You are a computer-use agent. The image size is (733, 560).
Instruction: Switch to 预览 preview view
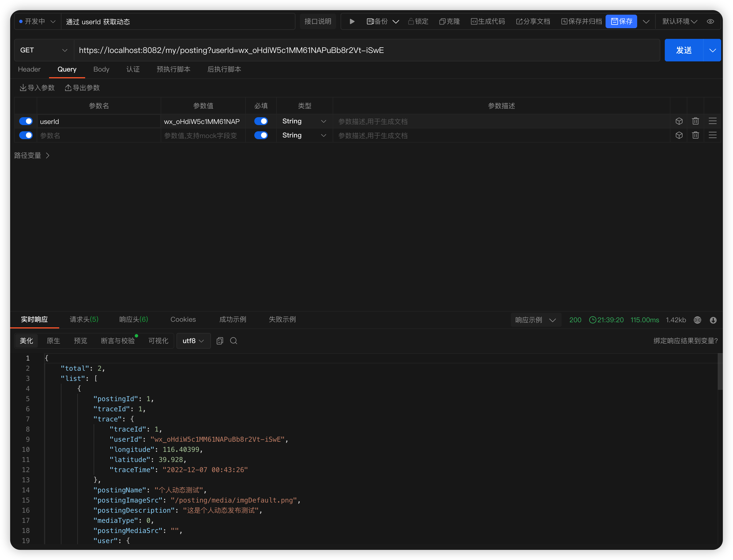80,341
